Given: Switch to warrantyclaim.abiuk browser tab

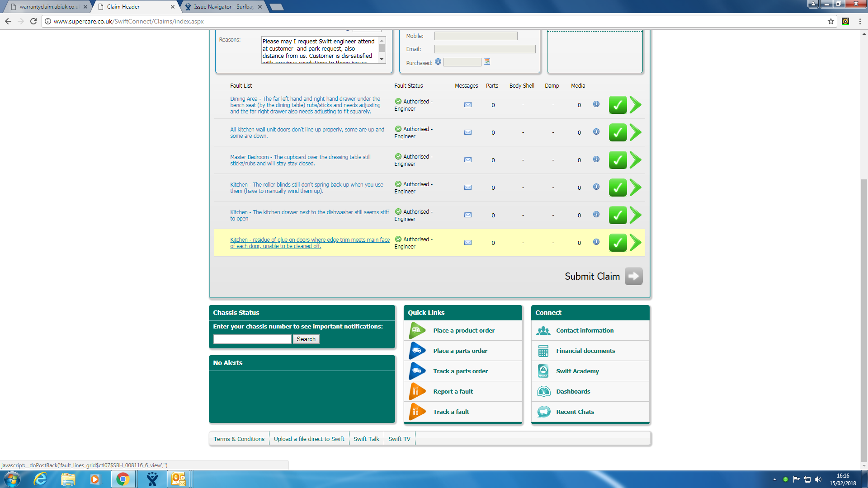Looking at the screenshot, I should click(x=48, y=7).
